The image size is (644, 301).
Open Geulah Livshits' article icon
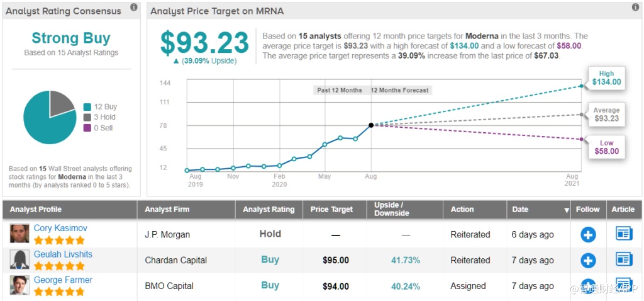623,259
